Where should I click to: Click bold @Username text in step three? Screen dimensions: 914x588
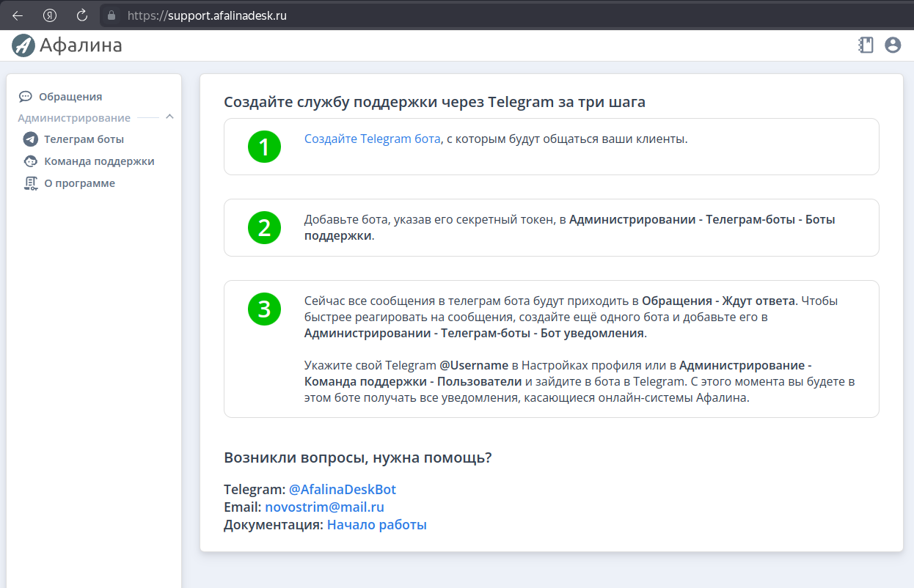[474, 364]
